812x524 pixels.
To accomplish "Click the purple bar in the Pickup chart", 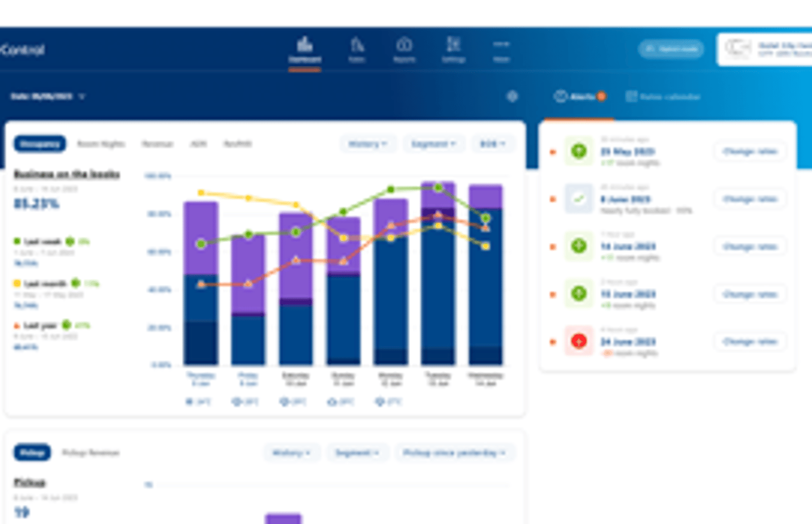I will [283, 518].
